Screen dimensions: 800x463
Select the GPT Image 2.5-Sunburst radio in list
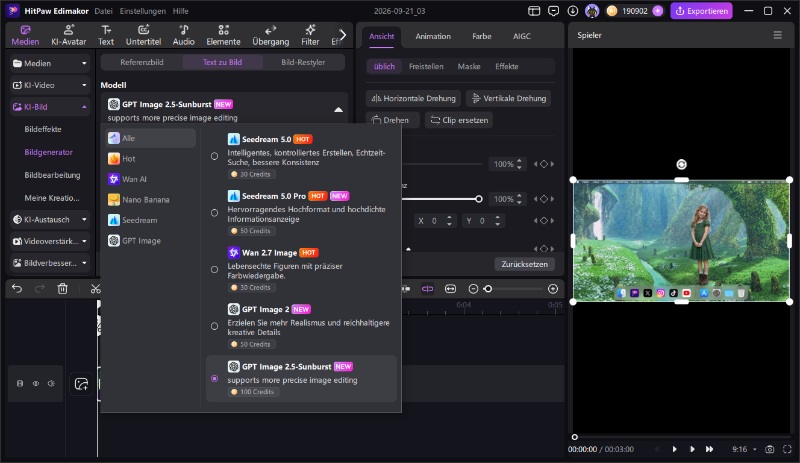[214, 379]
